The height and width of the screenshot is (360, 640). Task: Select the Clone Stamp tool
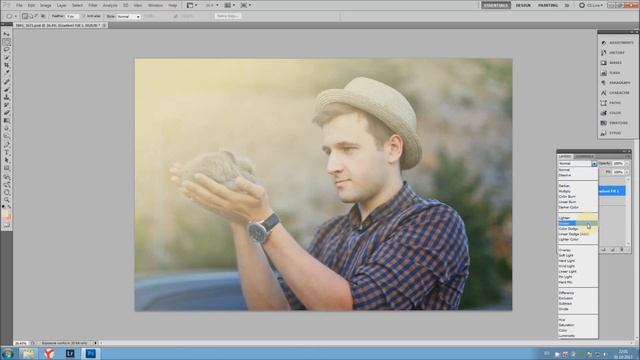click(7, 97)
